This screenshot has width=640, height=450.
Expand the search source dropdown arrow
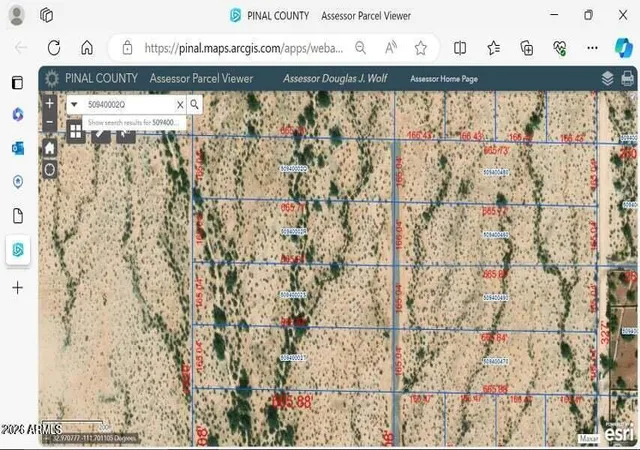[74, 105]
